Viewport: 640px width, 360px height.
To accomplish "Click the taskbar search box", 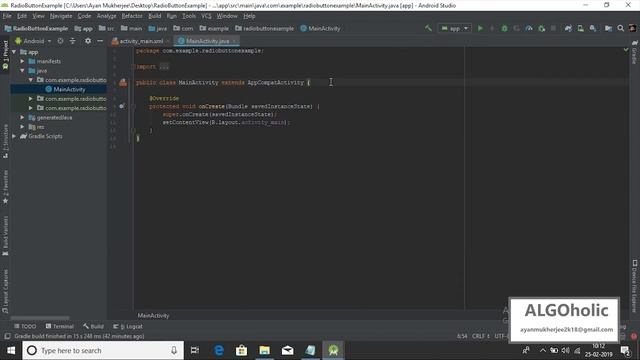I will click(103, 350).
